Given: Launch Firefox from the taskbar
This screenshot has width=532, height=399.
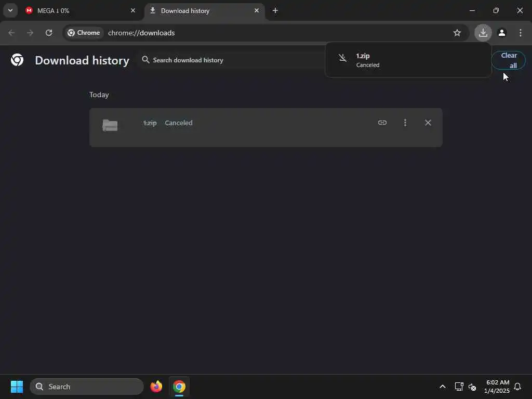Looking at the screenshot, I should point(156,387).
